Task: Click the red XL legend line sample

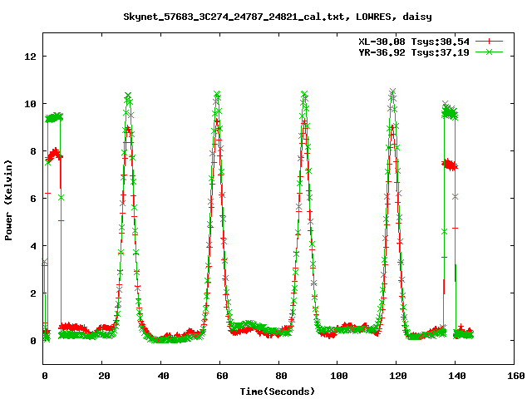Action: pyautogui.click(x=489, y=42)
